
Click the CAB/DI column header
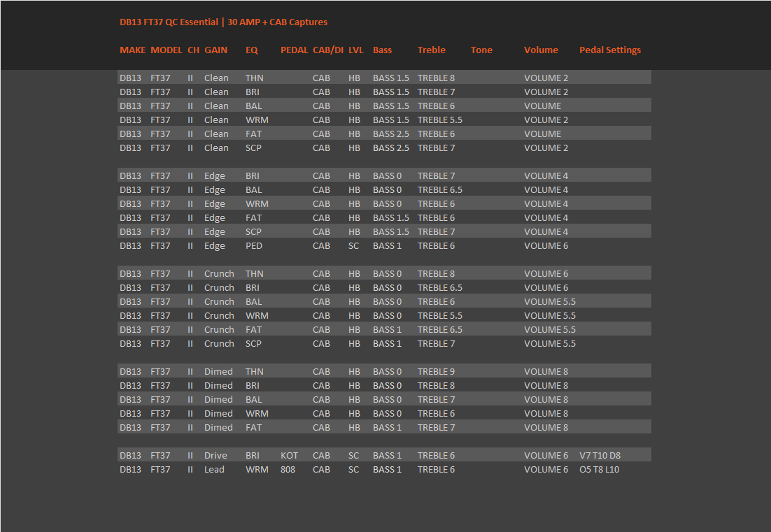328,50
